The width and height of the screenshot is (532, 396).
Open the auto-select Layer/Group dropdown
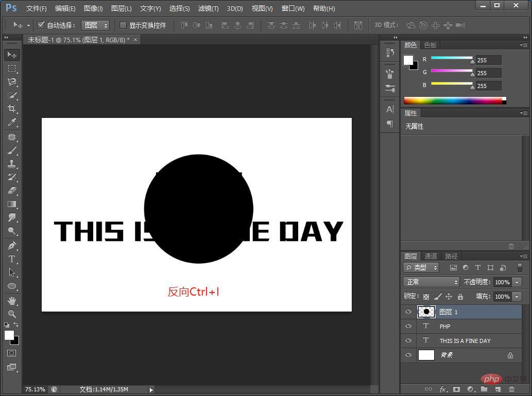click(95, 25)
